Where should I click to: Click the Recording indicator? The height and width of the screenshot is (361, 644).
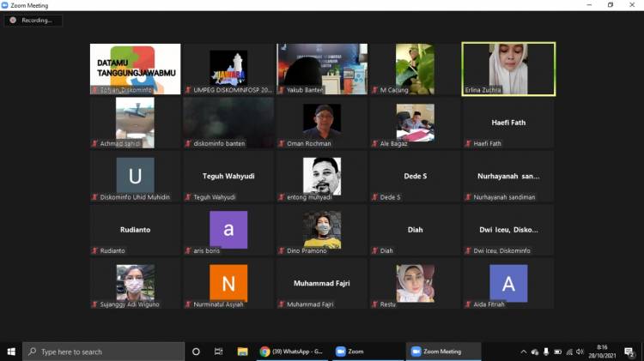(33, 20)
